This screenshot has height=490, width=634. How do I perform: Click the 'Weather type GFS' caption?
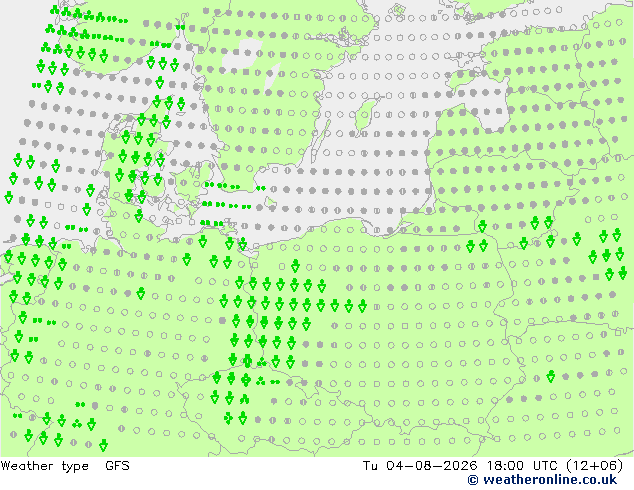pyautogui.click(x=65, y=466)
